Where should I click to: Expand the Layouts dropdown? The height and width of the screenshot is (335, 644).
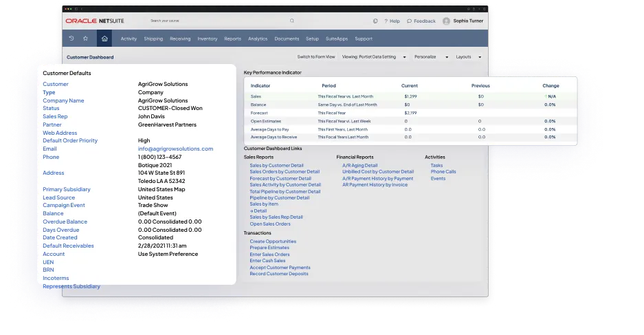click(468, 56)
